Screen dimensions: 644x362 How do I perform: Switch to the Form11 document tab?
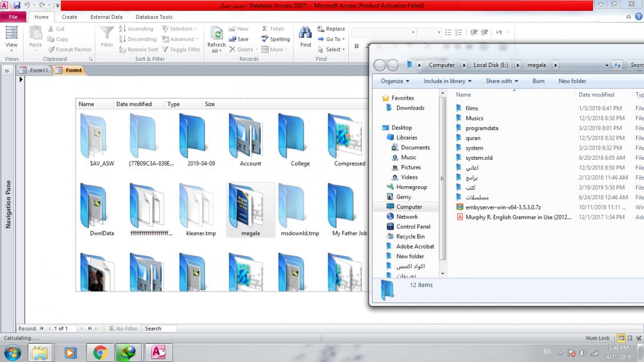tap(34, 70)
